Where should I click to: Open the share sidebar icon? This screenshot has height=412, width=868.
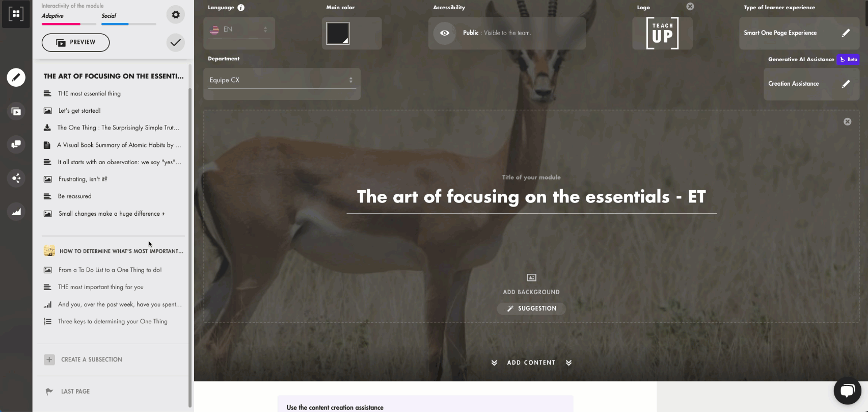click(x=16, y=178)
